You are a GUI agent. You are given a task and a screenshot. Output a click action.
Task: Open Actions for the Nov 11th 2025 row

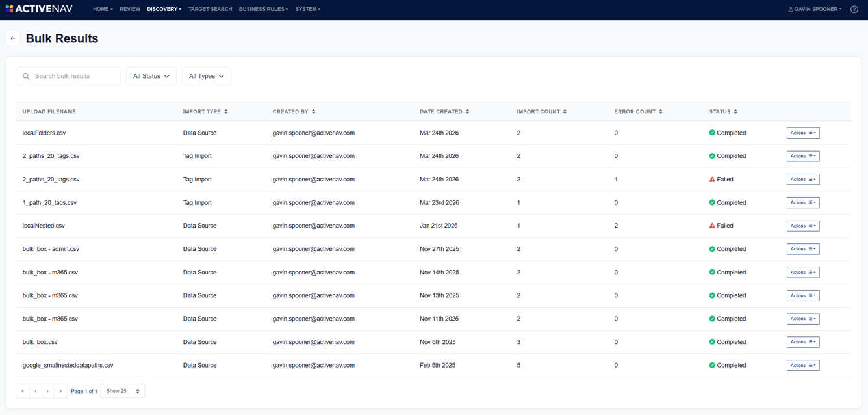(x=803, y=319)
